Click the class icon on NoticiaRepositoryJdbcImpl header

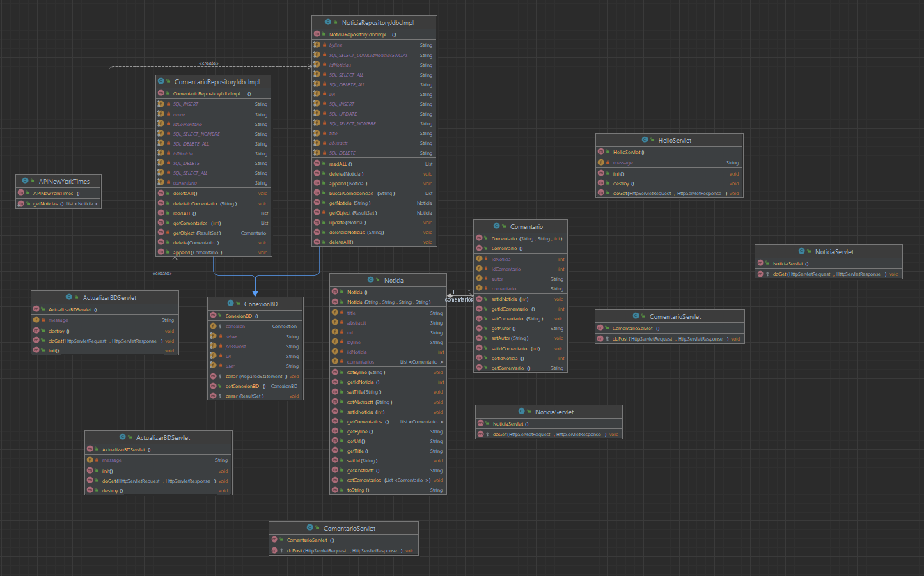(x=328, y=22)
